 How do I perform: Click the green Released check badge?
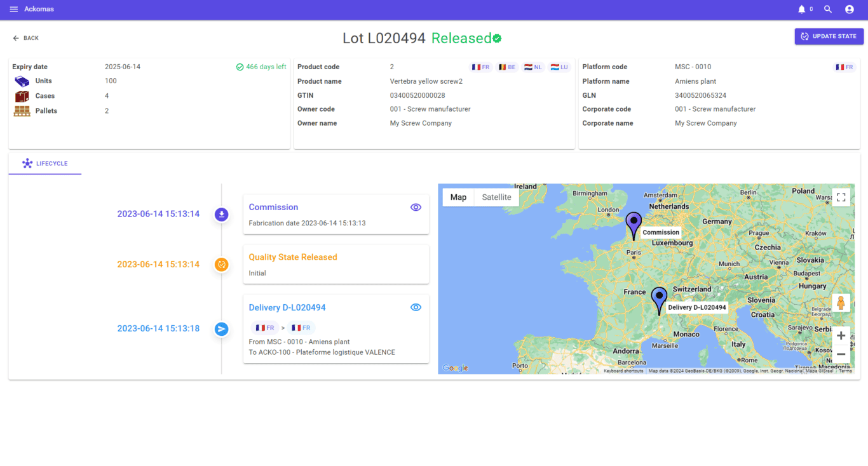pyautogui.click(x=497, y=38)
